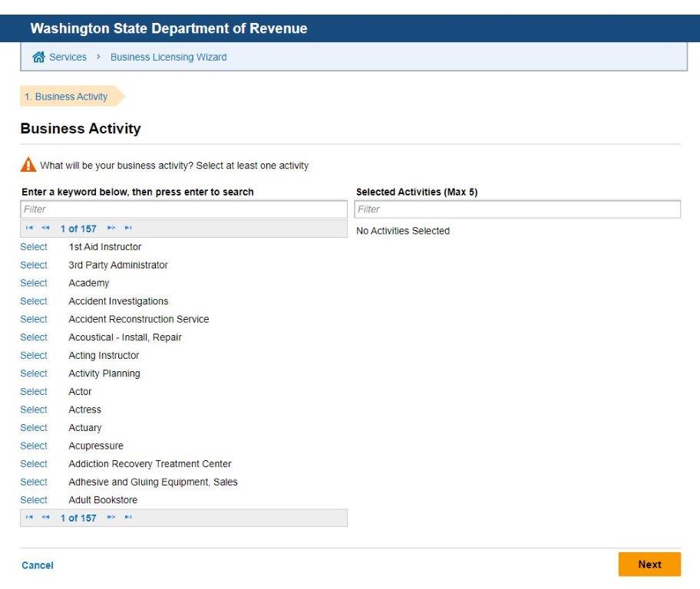This screenshot has width=700, height=589.
Task: Select the Accident Investigations activity
Action: (34, 301)
